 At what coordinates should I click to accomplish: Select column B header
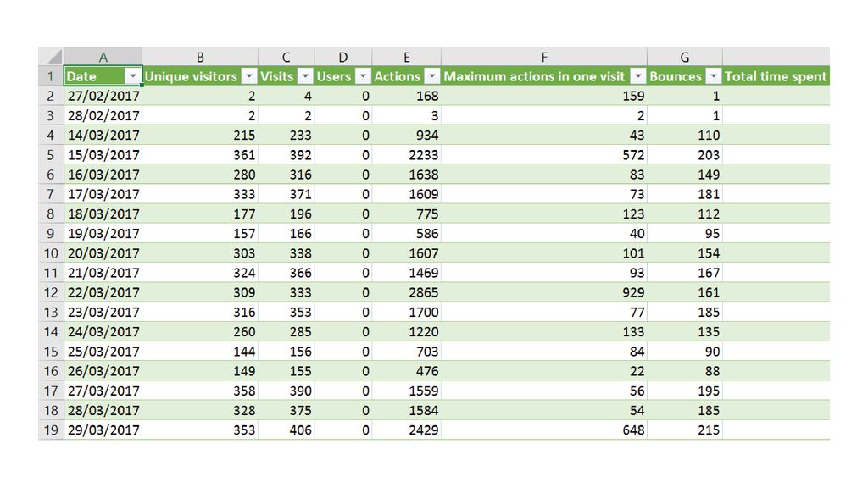(x=200, y=57)
